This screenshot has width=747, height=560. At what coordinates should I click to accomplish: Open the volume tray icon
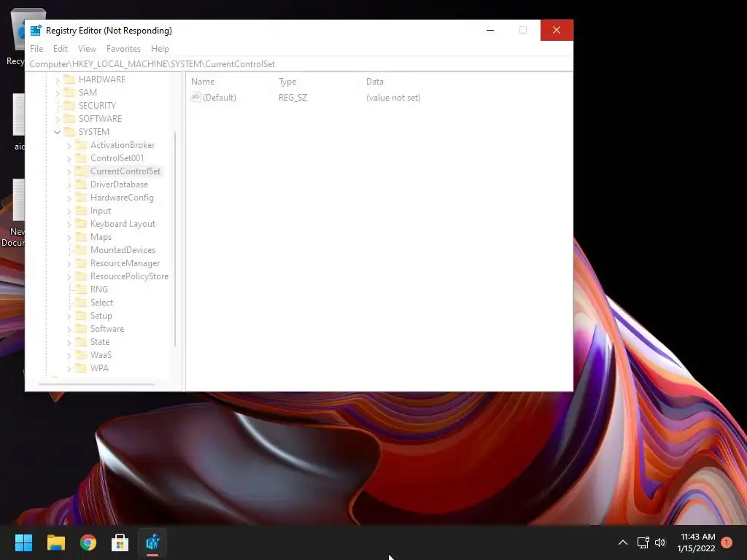point(659,542)
